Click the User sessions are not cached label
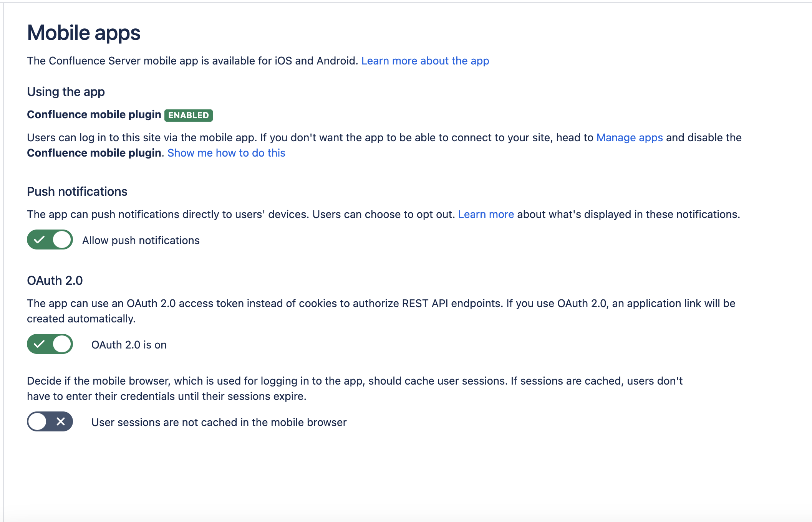 pyautogui.click(x=219, y=423)
